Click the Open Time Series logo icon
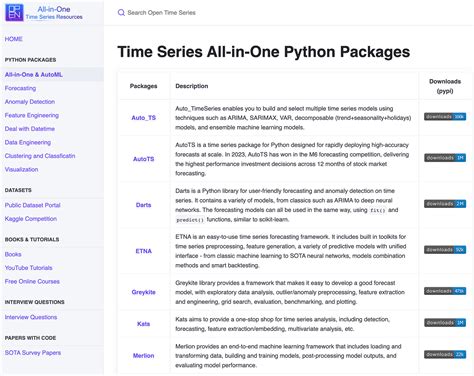 [x=14, y=13]
